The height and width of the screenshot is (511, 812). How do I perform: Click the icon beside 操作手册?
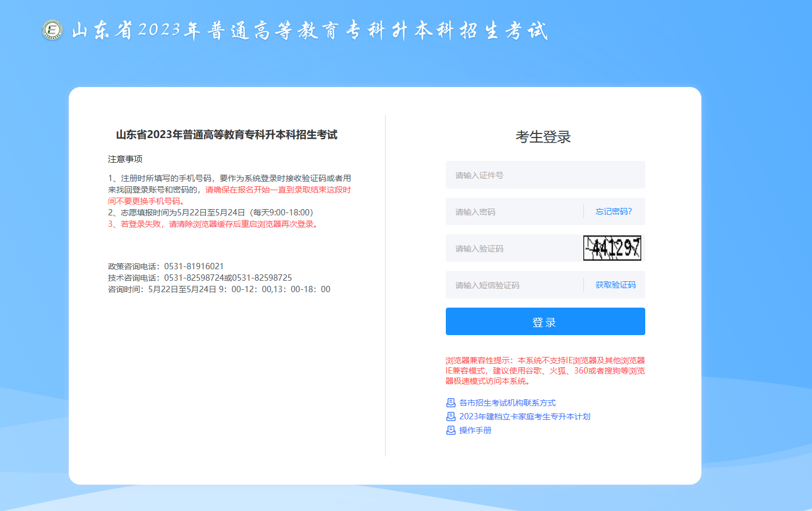pyautogui.click(x=451, y=430)
